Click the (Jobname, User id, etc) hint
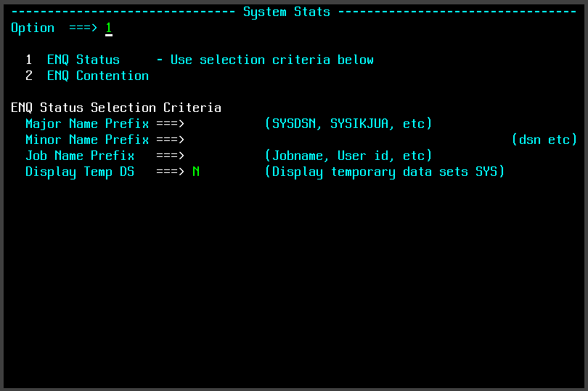Image resolution: width=588 pixels, height=391 pixels. [348, 156]
